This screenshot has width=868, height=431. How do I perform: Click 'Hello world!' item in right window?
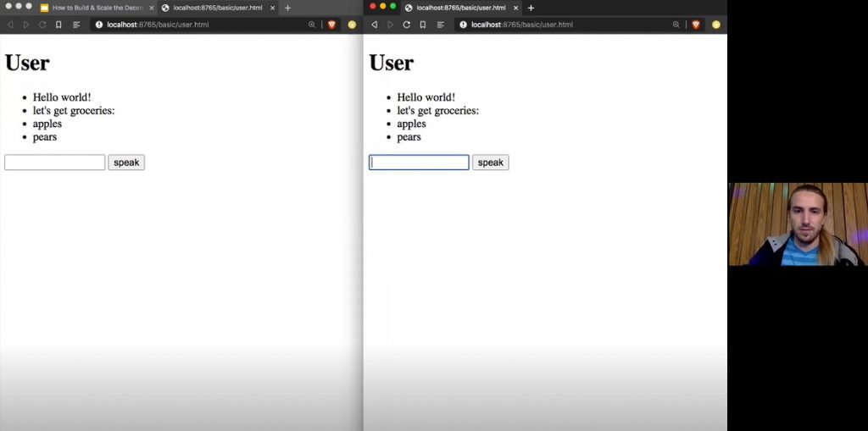(x=426, y=97)
